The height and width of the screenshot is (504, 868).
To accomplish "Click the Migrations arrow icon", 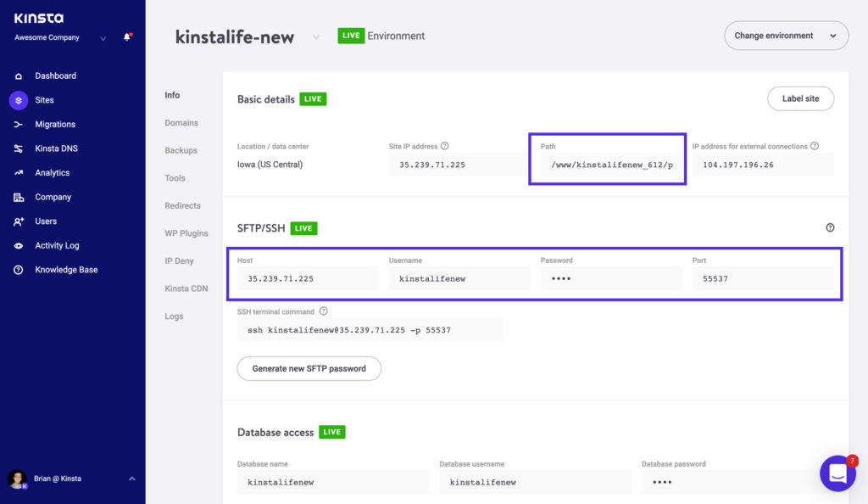I will coord(19,125).
